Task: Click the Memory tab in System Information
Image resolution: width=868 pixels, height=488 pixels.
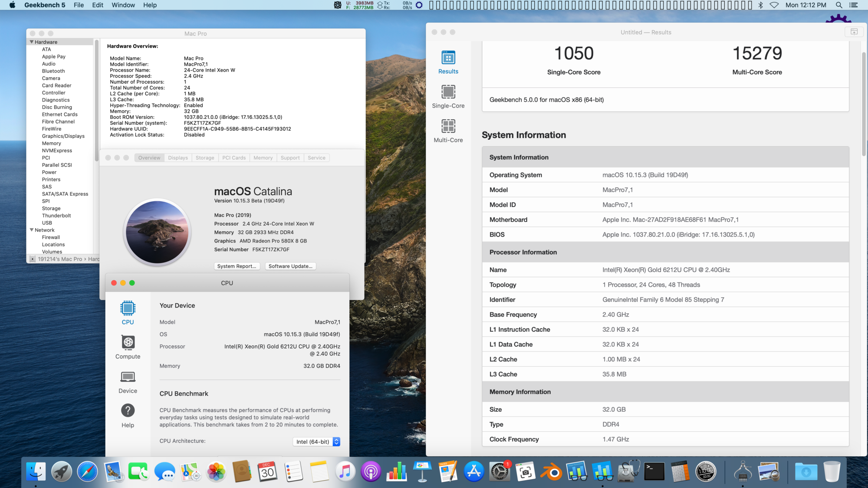Action: tap(262, 157)
